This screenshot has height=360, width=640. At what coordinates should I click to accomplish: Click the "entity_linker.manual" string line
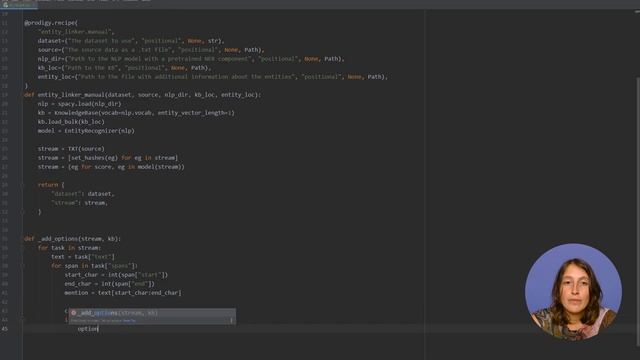[x=76, y=32]
